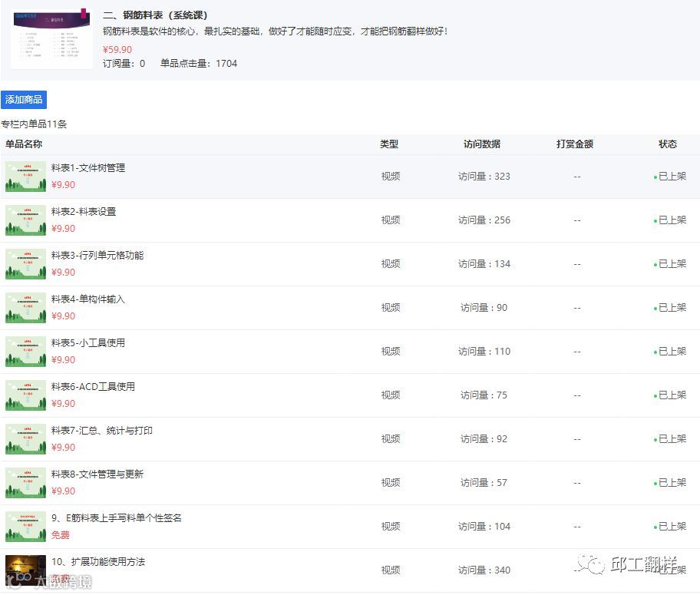Open the item 料表5-小工具使用
This screenshot has height=595, width=700.
88,343
